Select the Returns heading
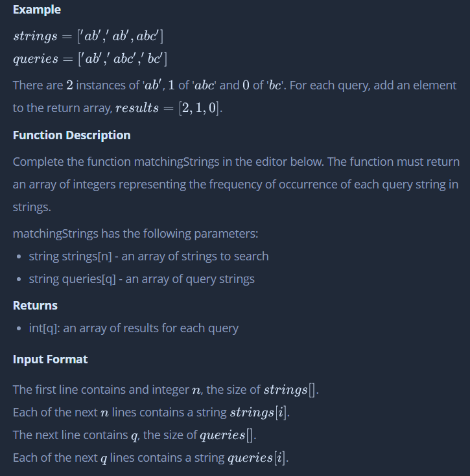 35,306
